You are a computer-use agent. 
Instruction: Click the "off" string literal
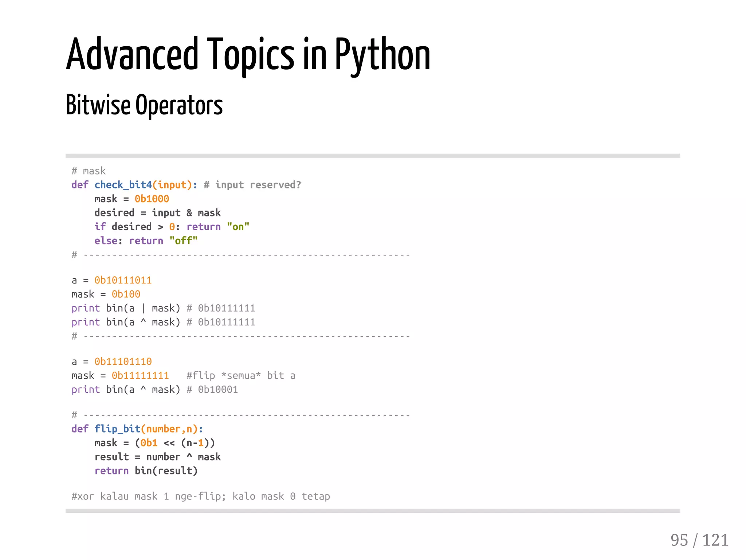(183, 241)
